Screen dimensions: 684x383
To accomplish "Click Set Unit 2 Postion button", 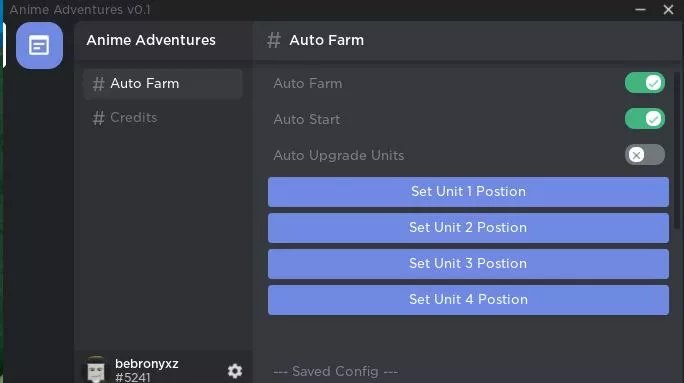I will pyautogui.click(x=468, y=228).
